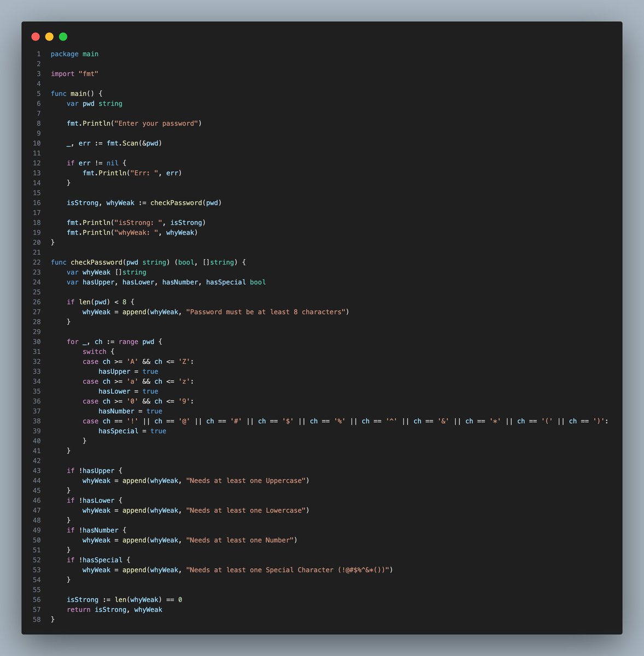
Task: Click the '&' character literal on line 38
Action: (443, 421)
